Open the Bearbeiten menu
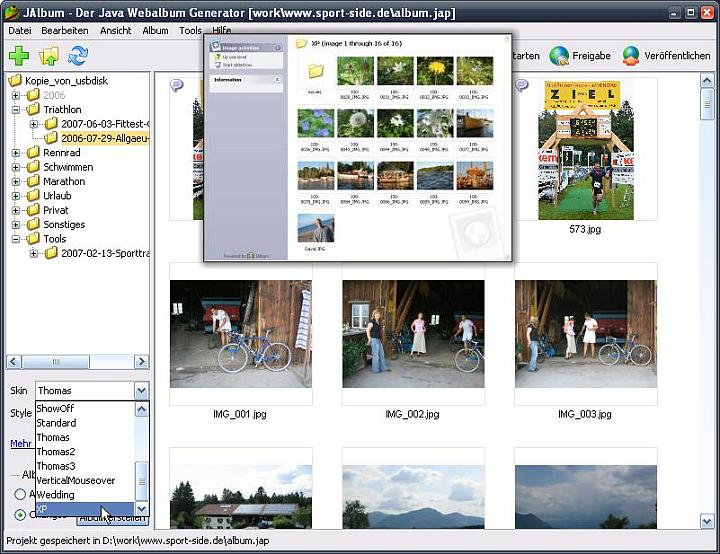Image resolution: width=720 pixels, height=554 pixels. point(65,31)
